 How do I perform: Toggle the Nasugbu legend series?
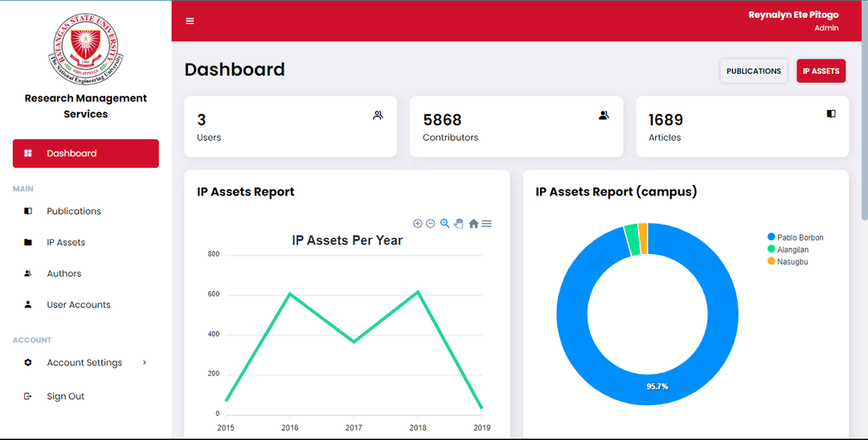(792, 261)
